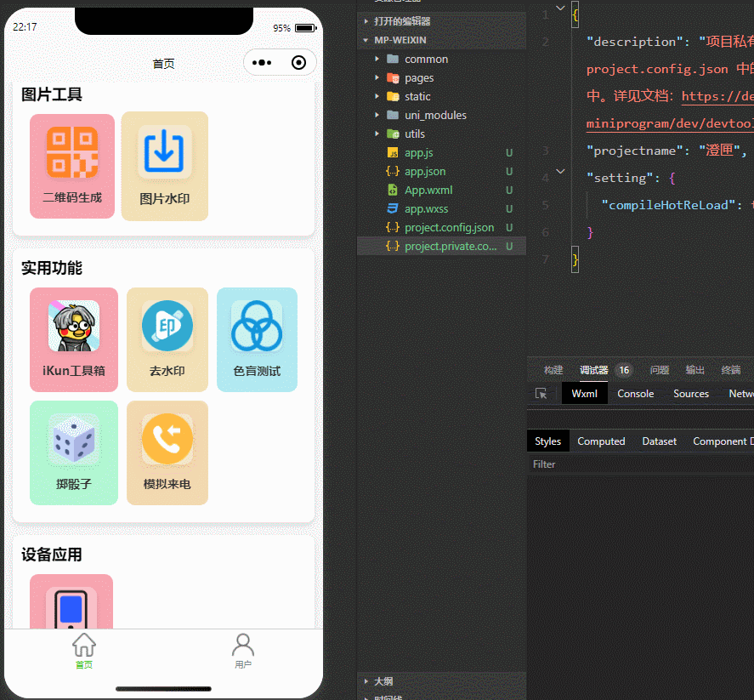
Task: Click the Filter styles input field
Action: click(x=640, y=464)
